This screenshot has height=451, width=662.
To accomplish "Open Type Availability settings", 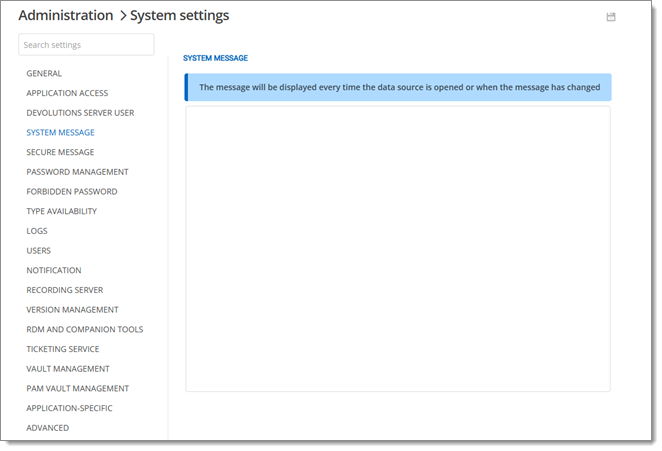I will (61, 211).
